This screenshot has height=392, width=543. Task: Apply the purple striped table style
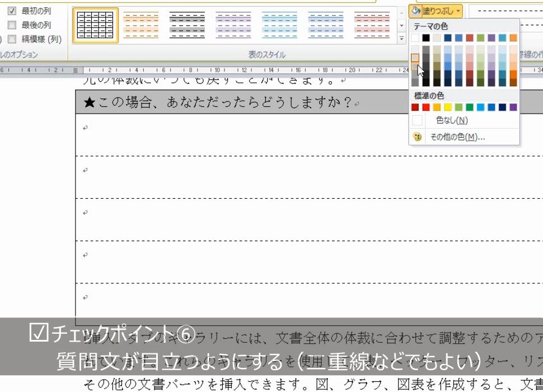coord(233,25)
